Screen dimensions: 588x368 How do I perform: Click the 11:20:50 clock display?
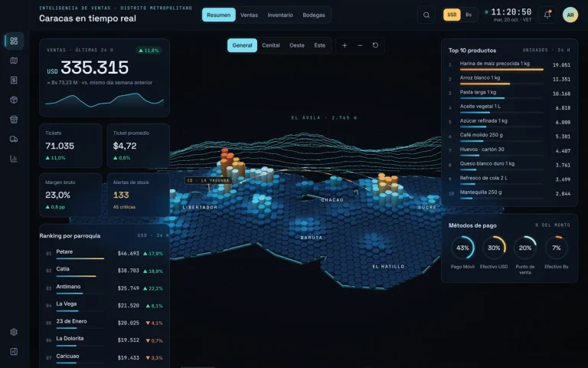511,12
